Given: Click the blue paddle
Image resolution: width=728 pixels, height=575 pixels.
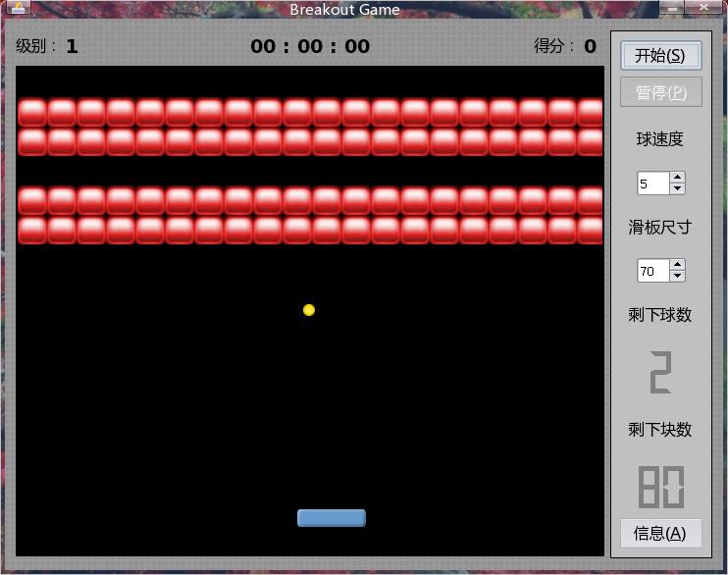Looking at the screenshot, I should 332,518.
